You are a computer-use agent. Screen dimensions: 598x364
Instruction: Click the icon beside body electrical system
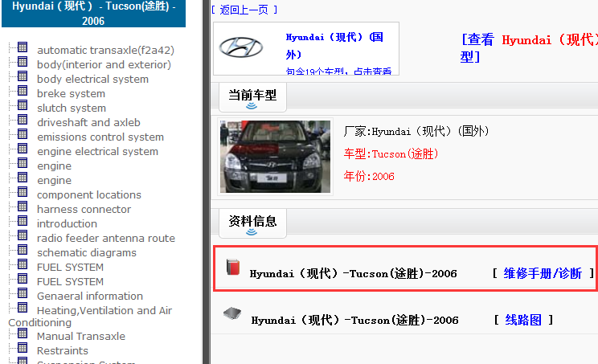(x=23, y=76)
